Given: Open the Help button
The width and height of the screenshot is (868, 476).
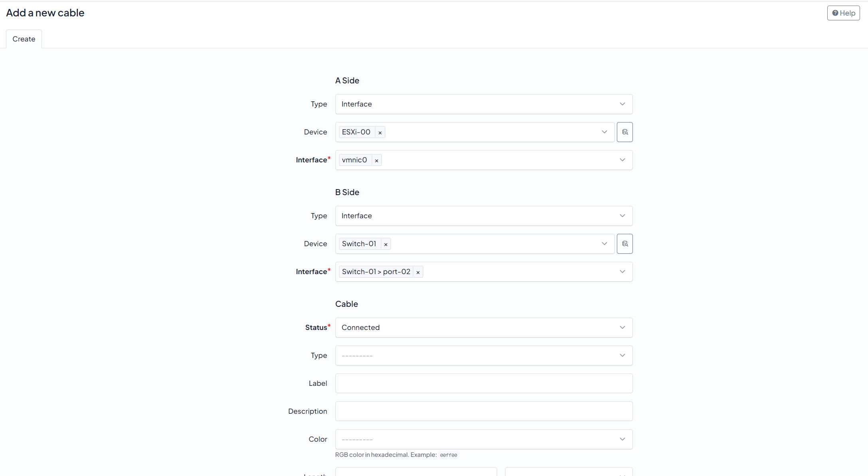Looking at the screenshot, I should [843, 13].
